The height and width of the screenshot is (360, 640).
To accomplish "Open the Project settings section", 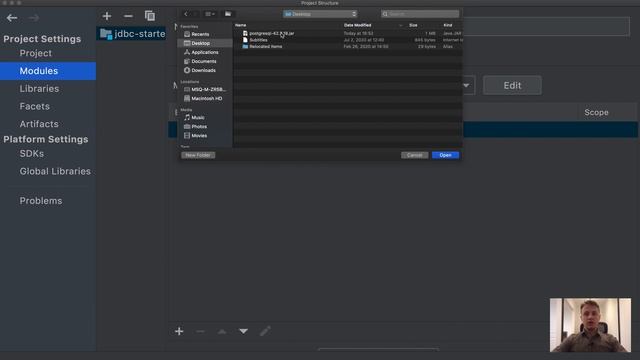I will click(x=36, y=53).
